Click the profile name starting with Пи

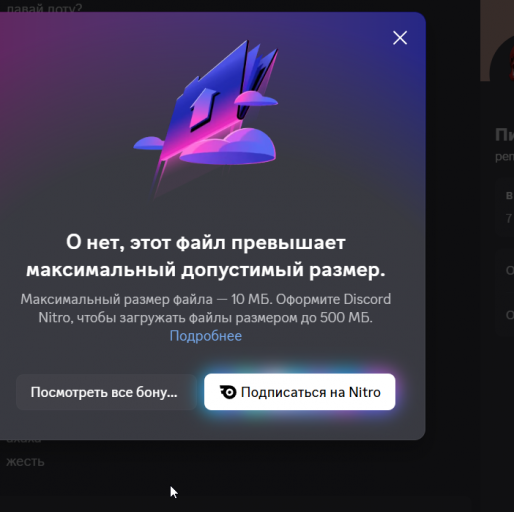505,135
